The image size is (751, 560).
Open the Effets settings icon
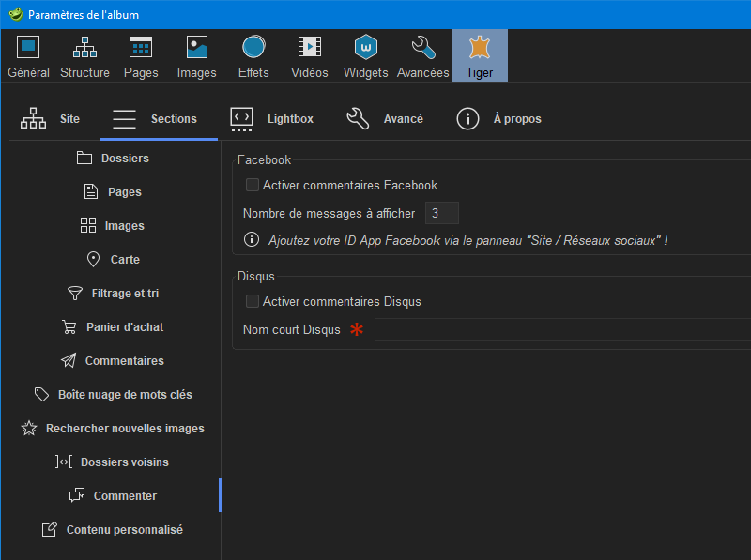click(253, 47)
